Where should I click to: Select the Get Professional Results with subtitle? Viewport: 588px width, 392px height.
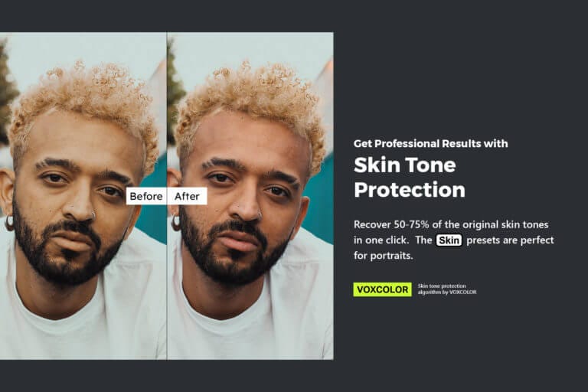point(430,144)
